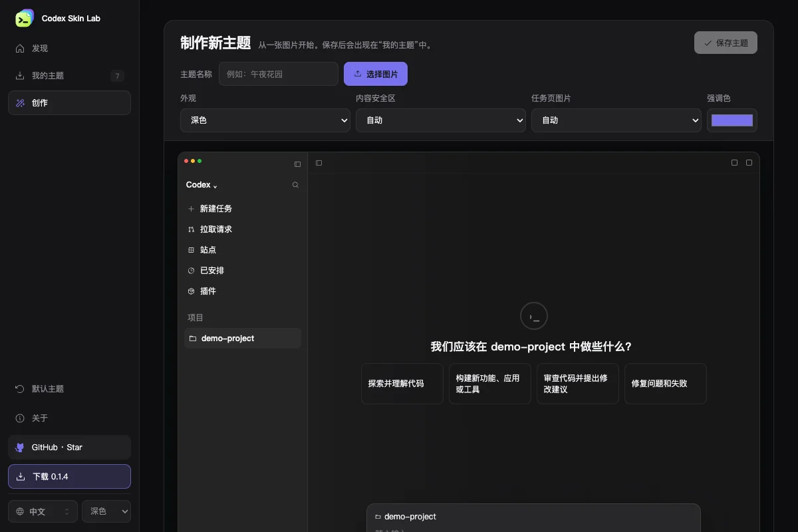Click the 修复问题和失败 suggestion card
Image resolution: width=798 pixels, height=532 pixels.
(x=666, y=384)
